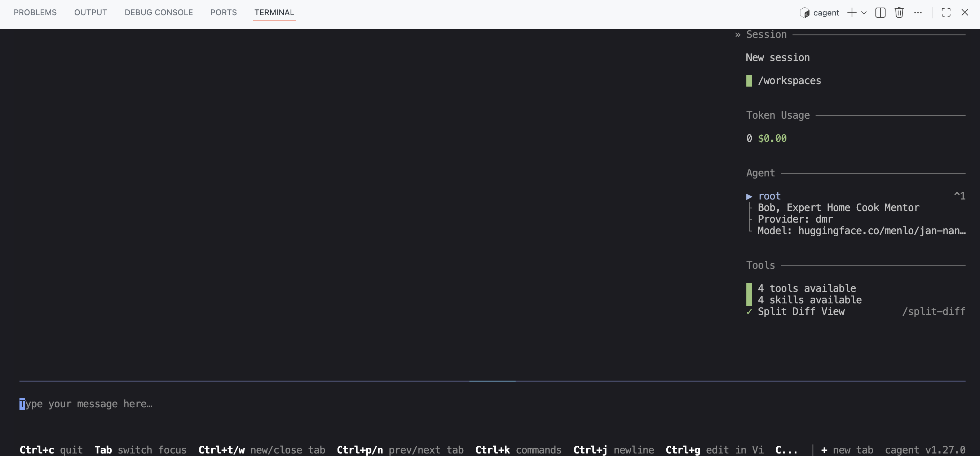Switch to the PROBLEMS tab
Image resolution: width=980 pixels, height=456 pixels.
[x=35, y=13]
